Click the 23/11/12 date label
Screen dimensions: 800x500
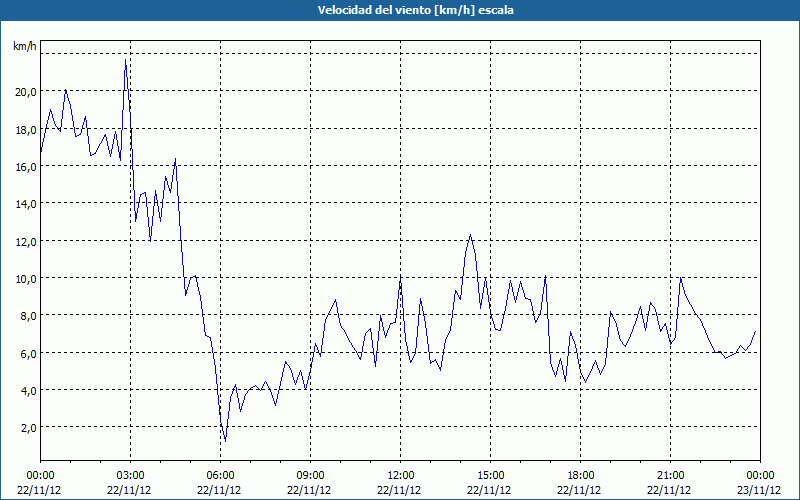(x=760, y=490)
